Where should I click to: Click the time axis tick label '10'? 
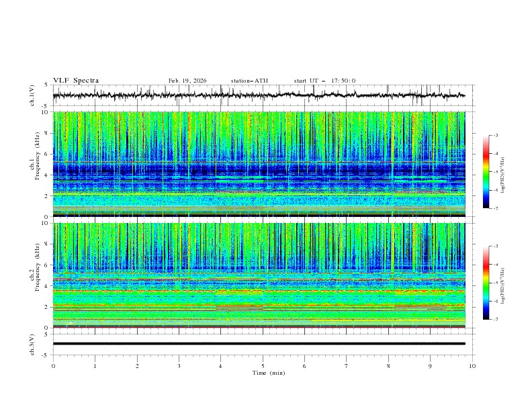(x=472, y=366)
